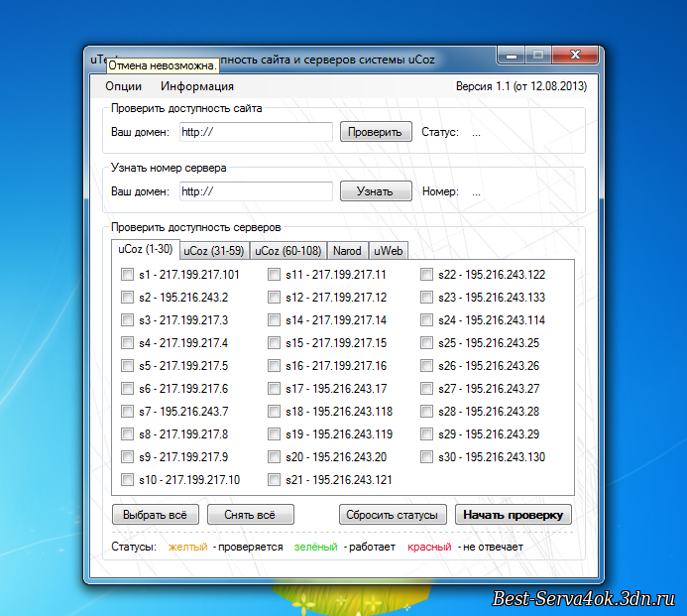
Task: Check s29 - 195.216.243.29 checkbox
Action: click(426, 434)
